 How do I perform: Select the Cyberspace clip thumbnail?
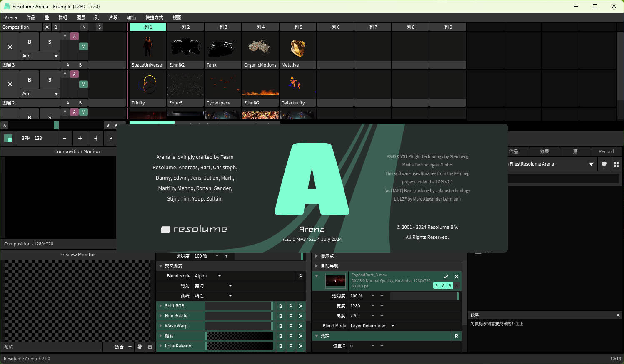[222, 84]
